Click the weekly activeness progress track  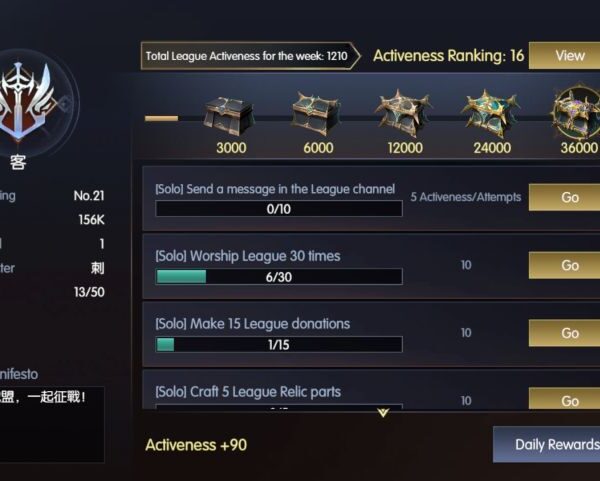point(161,118)
